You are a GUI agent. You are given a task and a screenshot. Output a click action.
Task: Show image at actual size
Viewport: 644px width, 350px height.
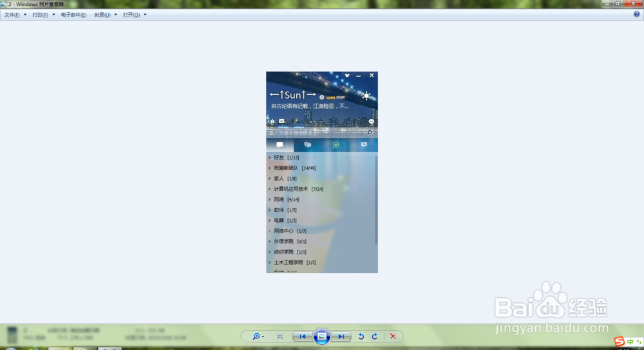tap(279, 336)
